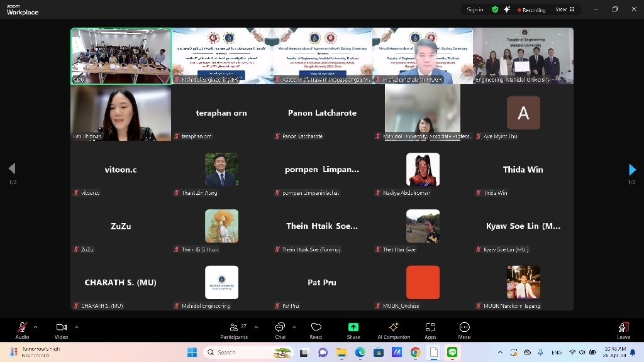
Task: Click the green Share screen icon
Action: [353, 327]
